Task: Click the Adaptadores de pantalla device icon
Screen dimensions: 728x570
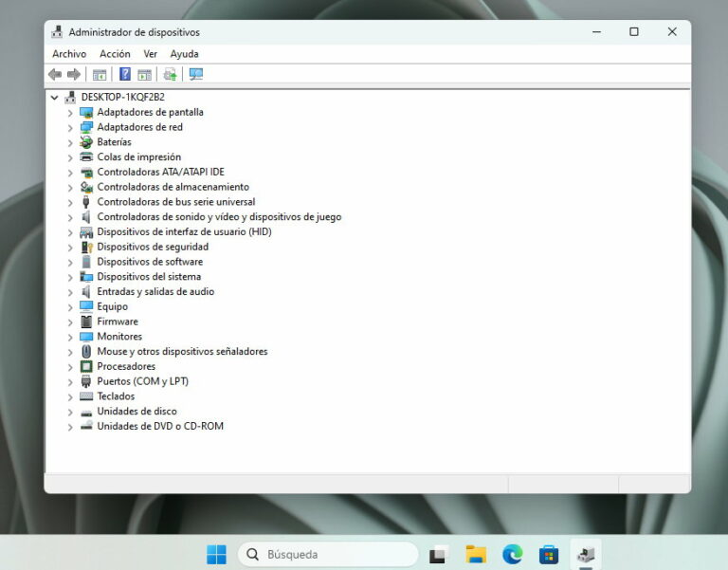Action: pyautogui.click(x=86, y=113)
